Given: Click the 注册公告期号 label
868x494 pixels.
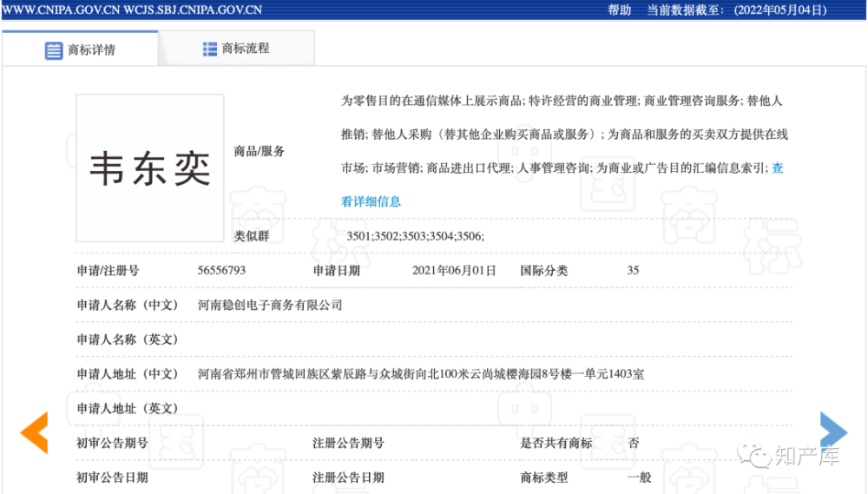Looking at the screenshot, I should (x=348, y=443).
